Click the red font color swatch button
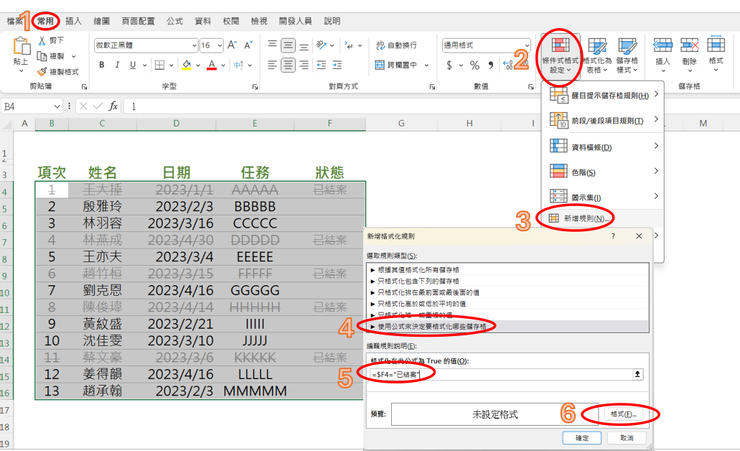740x451 pixels. 211,65
